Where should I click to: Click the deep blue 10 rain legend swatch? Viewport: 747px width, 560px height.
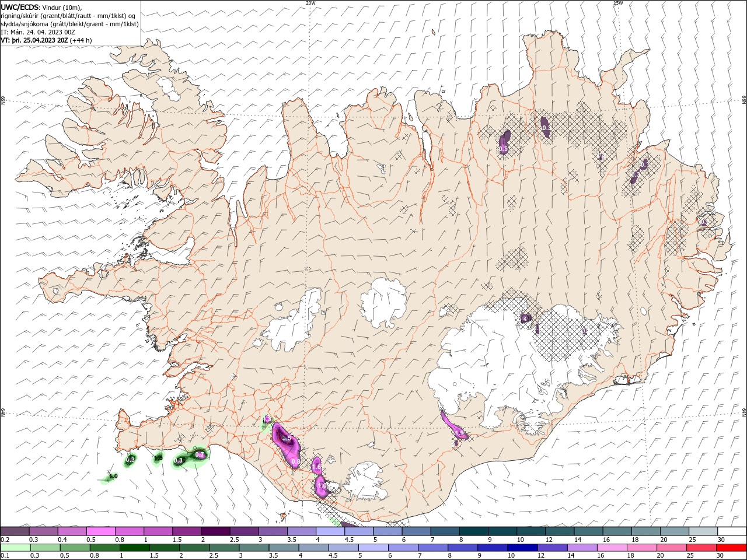pyautogui.click(x=522, y=547)
